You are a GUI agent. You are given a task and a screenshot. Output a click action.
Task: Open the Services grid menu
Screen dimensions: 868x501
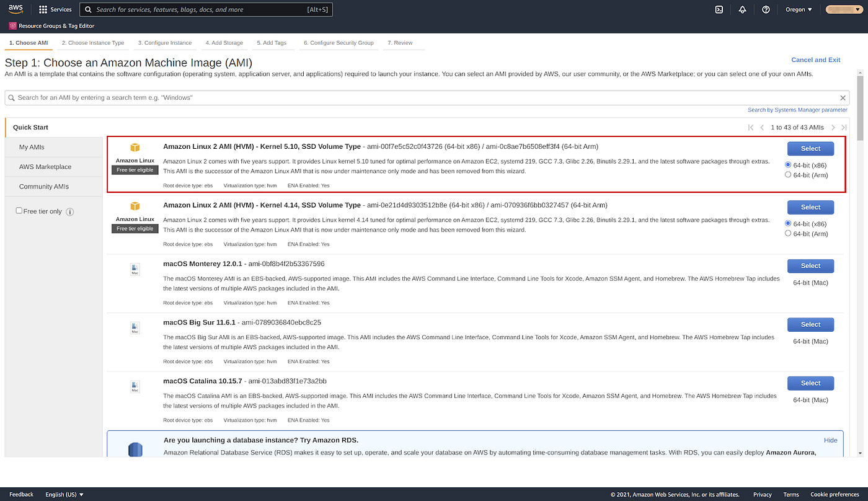(55, 9)
